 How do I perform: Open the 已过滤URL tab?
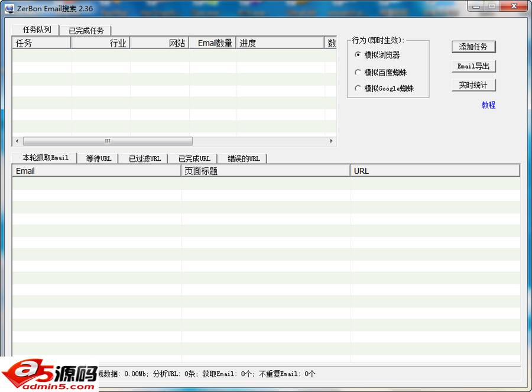(x=145, y=158)
